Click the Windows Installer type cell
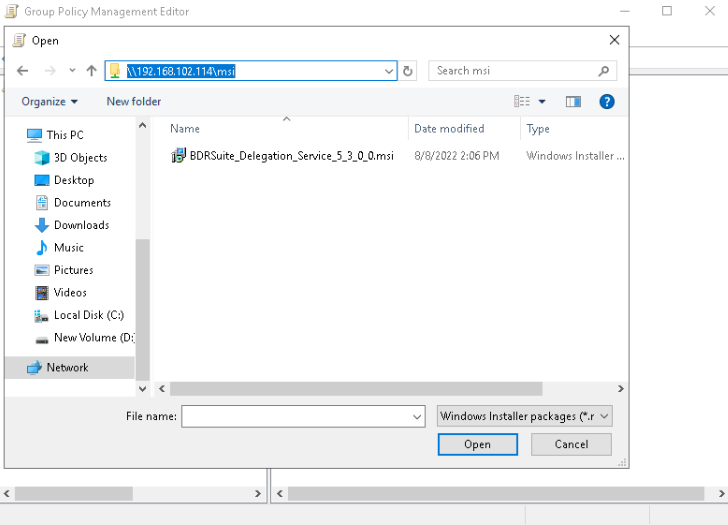The image size is (728, 525). (575, 156)
